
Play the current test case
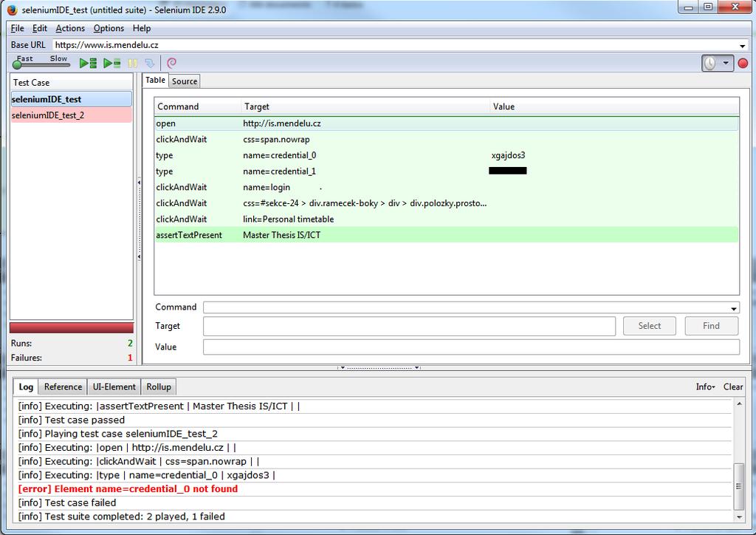pos(112,64)
